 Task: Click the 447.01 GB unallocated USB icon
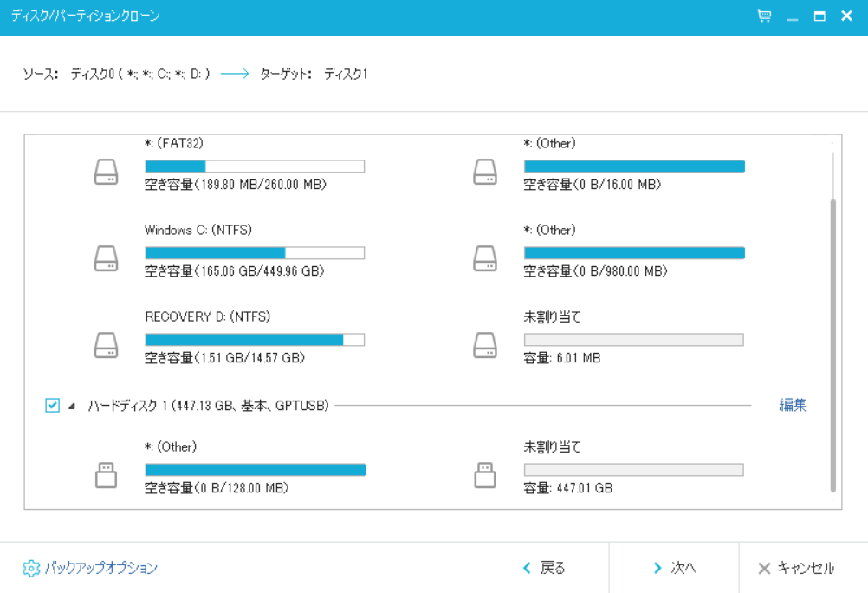[485, 475]
